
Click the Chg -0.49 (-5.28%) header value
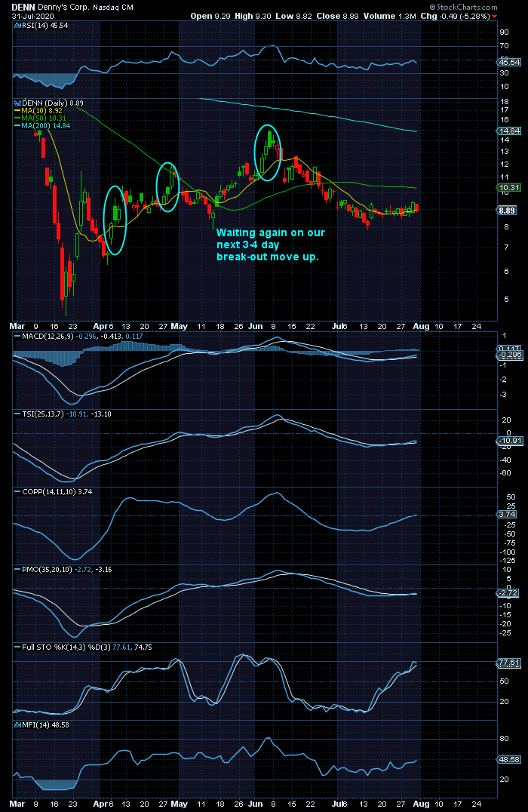[459, 16]
